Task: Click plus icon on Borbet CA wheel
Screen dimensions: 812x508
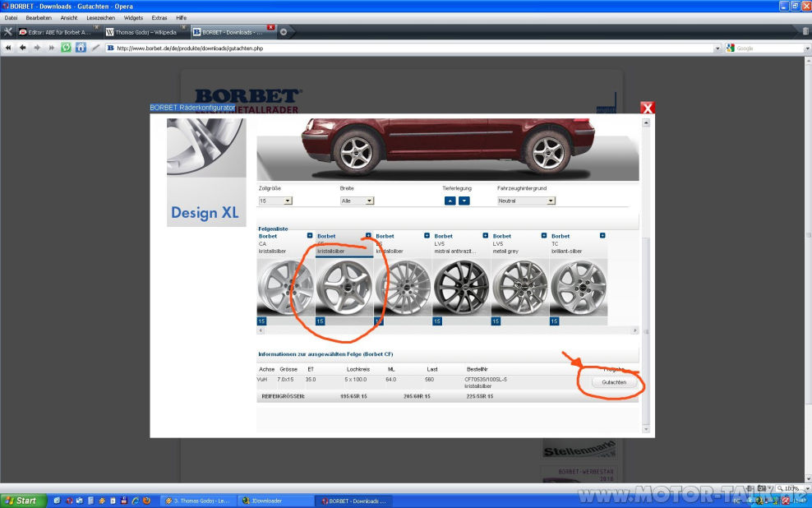Action: pyautogui.click(x=310, y=236)
